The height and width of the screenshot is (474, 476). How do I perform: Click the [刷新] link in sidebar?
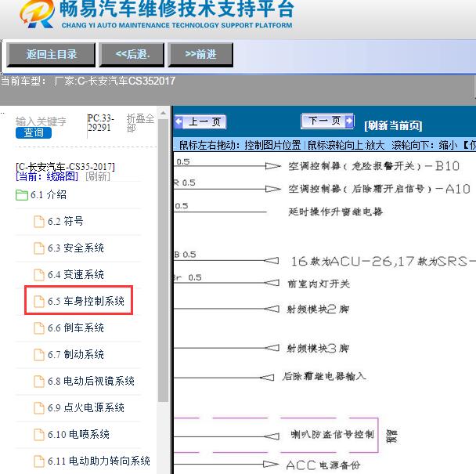coord(98,176)
